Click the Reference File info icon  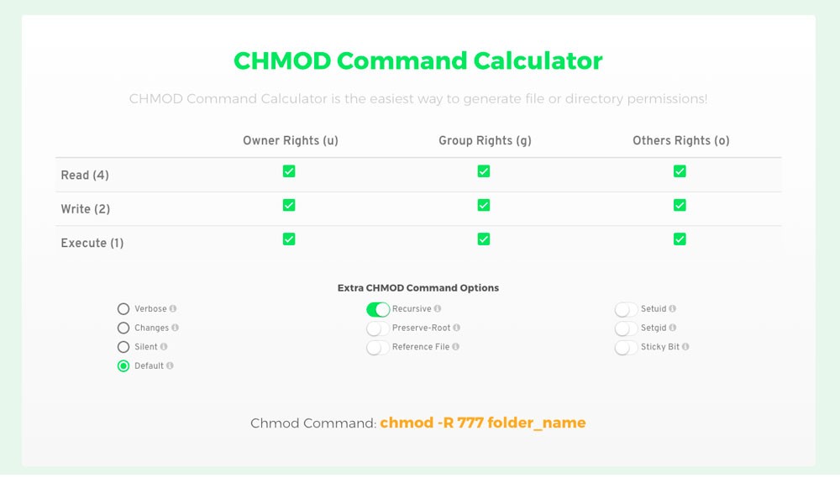tap(455, 347)
